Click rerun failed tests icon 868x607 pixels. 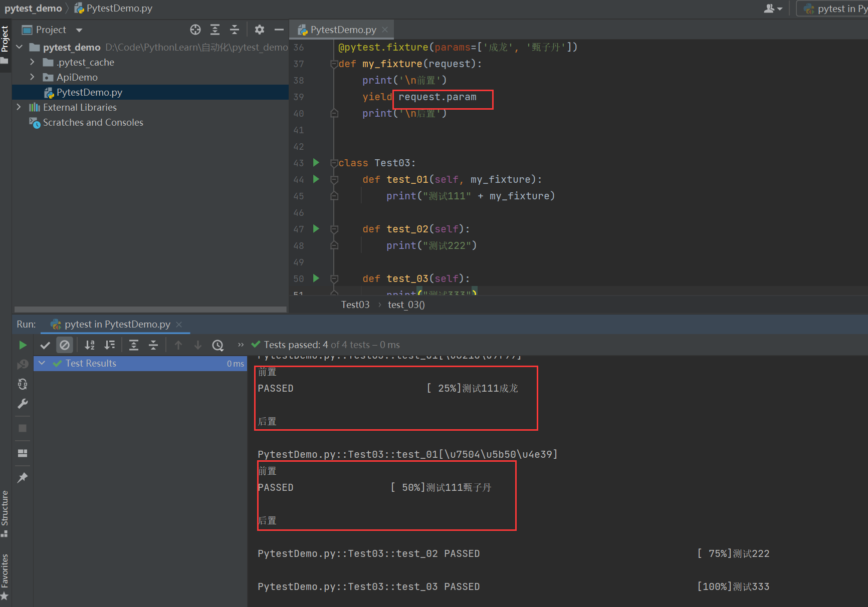pyautogui.click(x=23, y=364)
